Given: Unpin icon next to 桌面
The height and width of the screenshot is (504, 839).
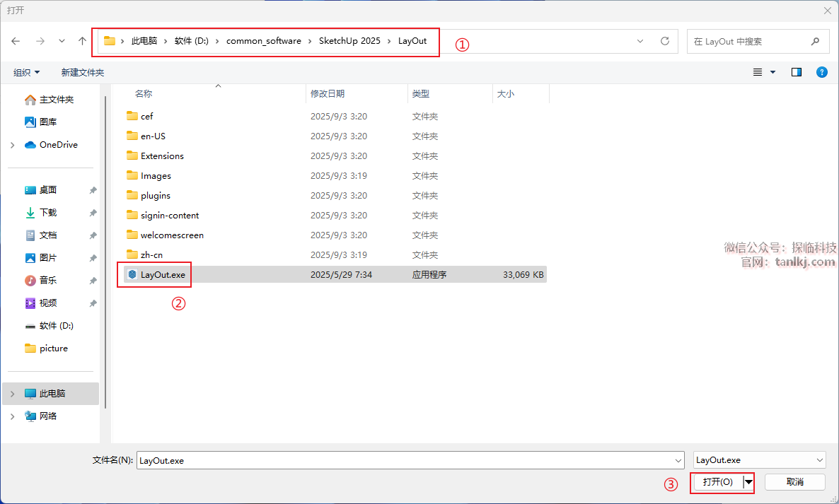Looking at the screenshot, I should click(93, 190).
